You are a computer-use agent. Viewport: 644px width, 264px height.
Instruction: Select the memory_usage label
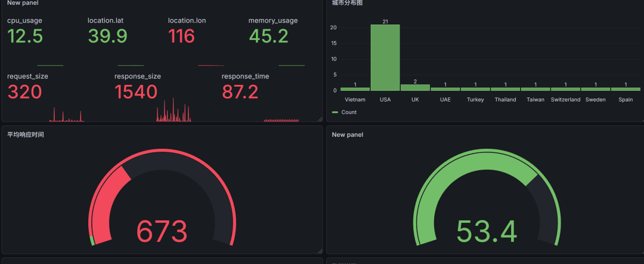(273, 20)
